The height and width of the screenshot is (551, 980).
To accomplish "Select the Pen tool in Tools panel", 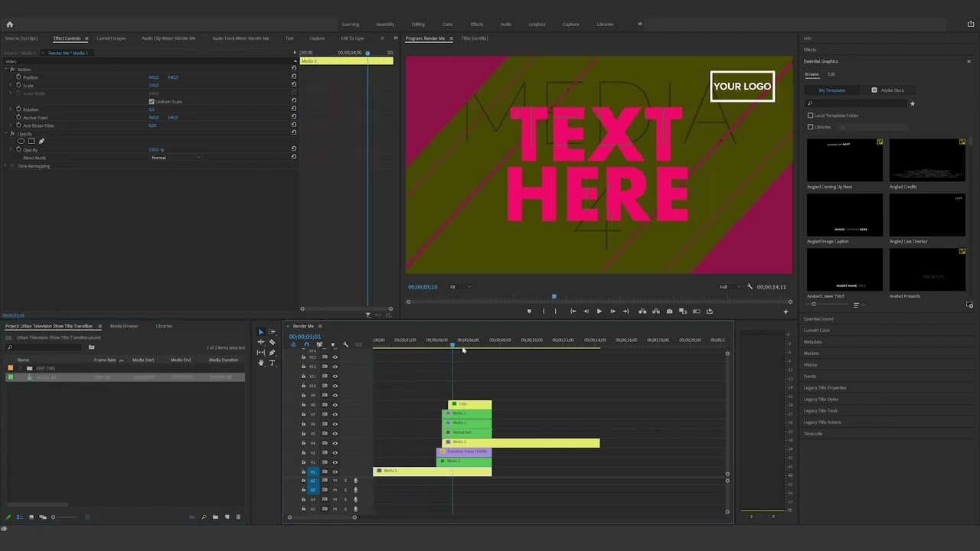I will click(272, 353).
